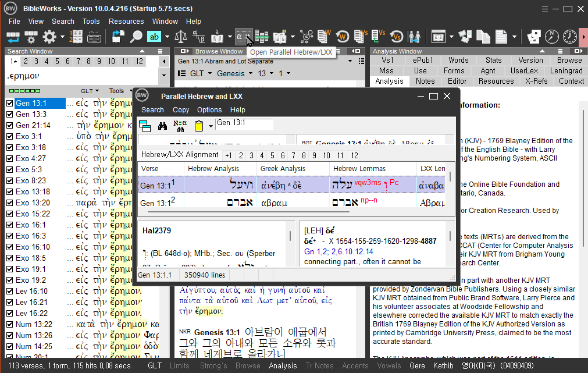Click the two people with arrow icon

[x=414, y=37]
